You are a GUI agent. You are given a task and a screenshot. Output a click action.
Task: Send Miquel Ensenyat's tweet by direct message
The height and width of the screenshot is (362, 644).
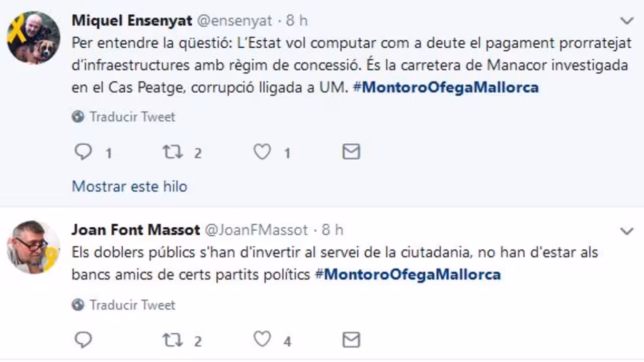tap(351, 152)
